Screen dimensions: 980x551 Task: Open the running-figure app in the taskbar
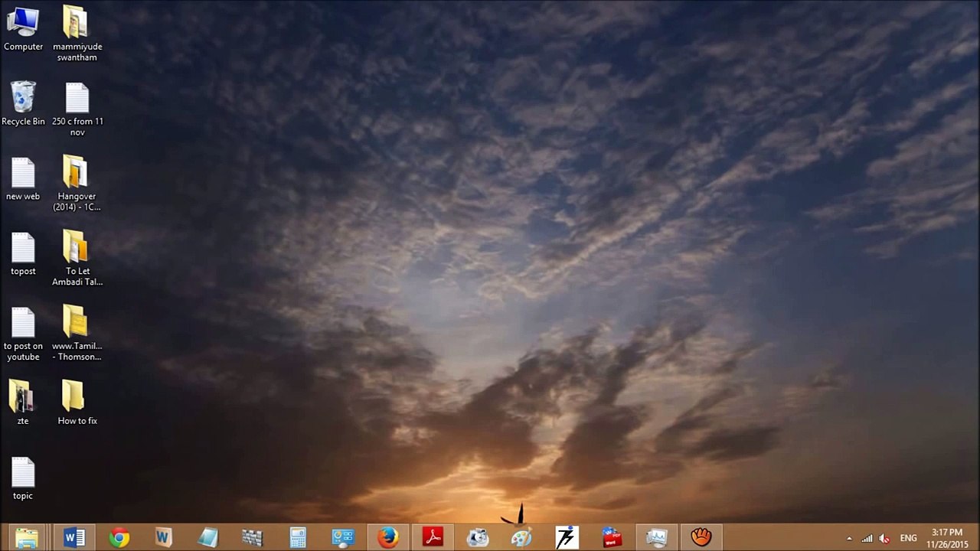click(x=567, y=537)
